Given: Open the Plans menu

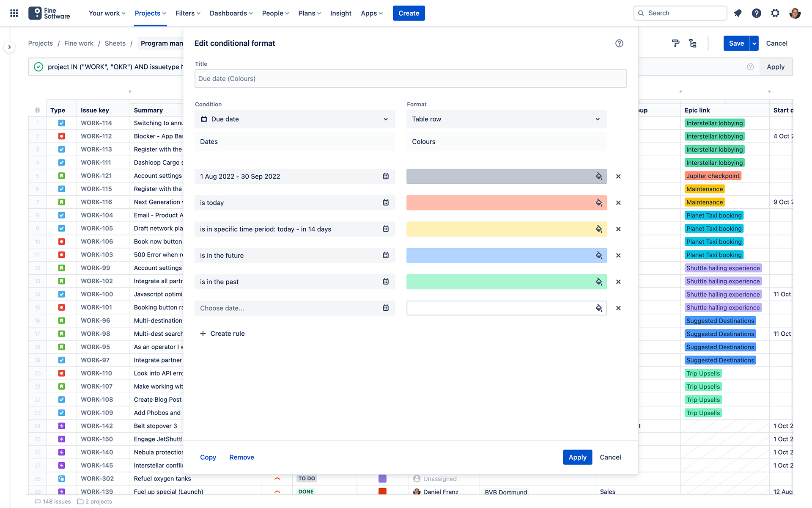Looking at the screenshot, I should [x=309, y=13].
